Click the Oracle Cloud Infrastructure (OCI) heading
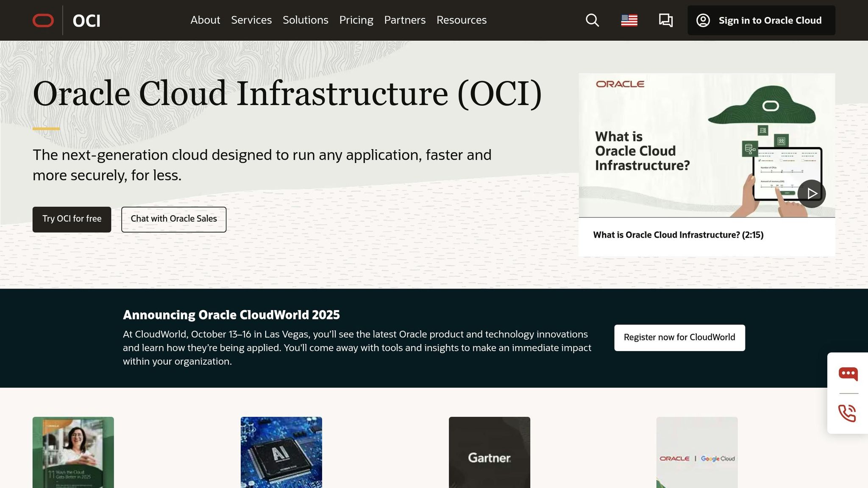 tap(287, 94)
